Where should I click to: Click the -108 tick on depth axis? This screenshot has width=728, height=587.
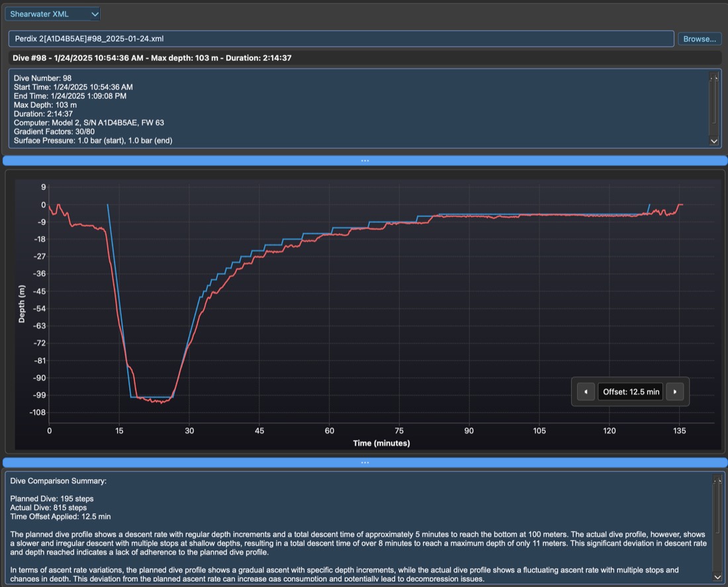tap(38, 412)
